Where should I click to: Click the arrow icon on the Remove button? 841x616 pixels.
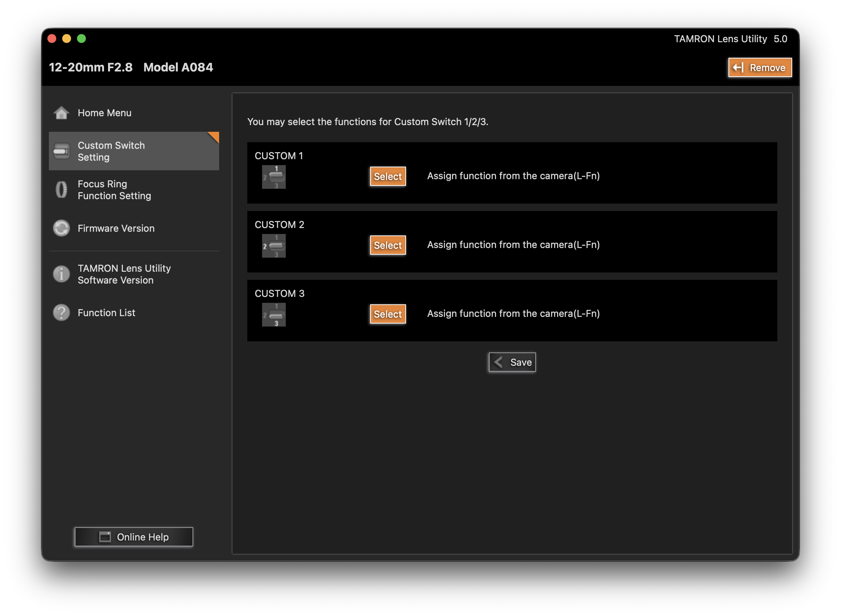click(738, 67)
